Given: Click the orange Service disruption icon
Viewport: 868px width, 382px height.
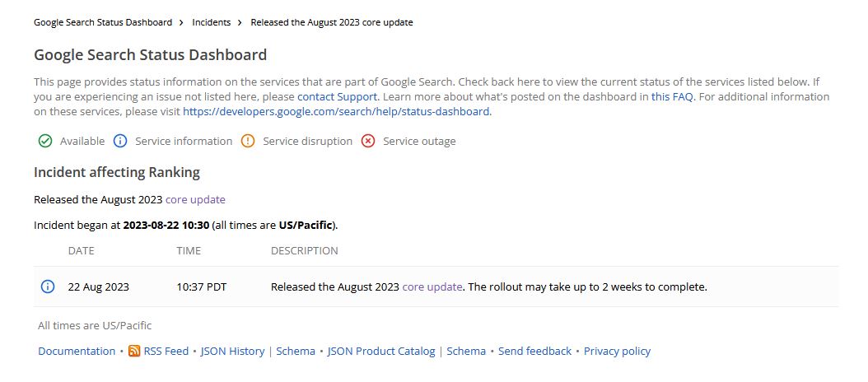Looking at the screenshot, I should point(248,141).
